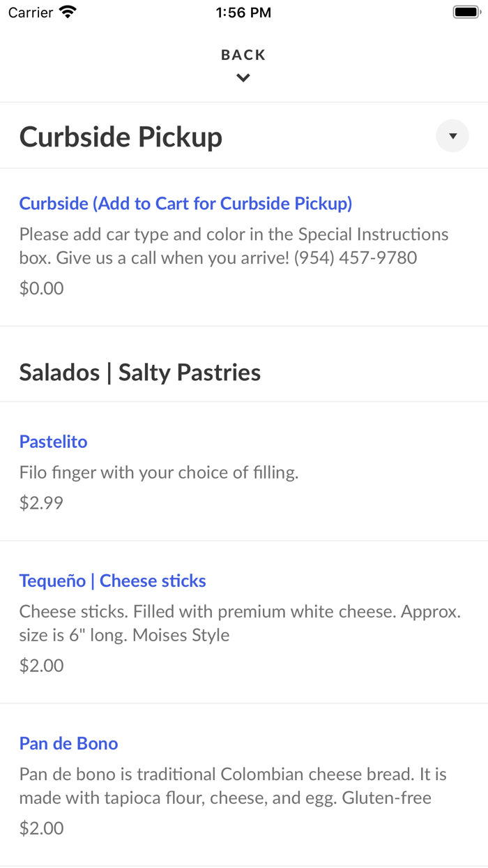Click the battery indicator icon
Image resolution: width=488 pixels, height=868 pixels.
point(466,11)
